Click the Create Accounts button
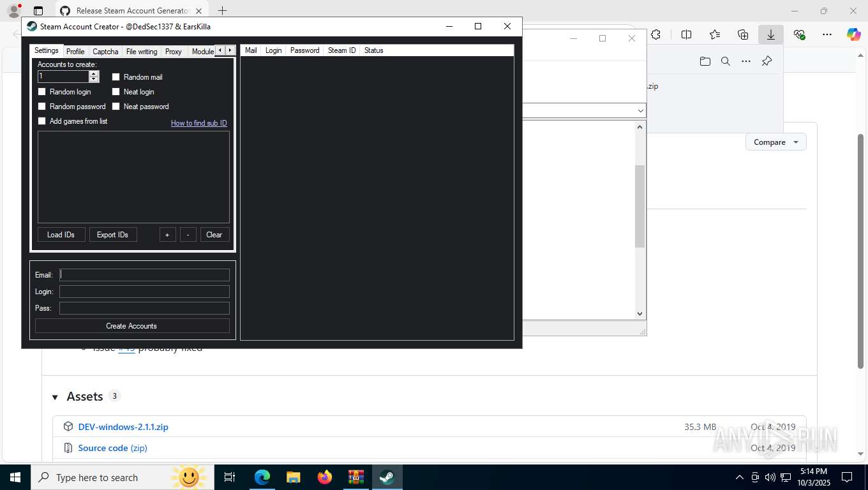Image resolution: width=868 pixels, height=490 pixels. click(x=132, y=326)
